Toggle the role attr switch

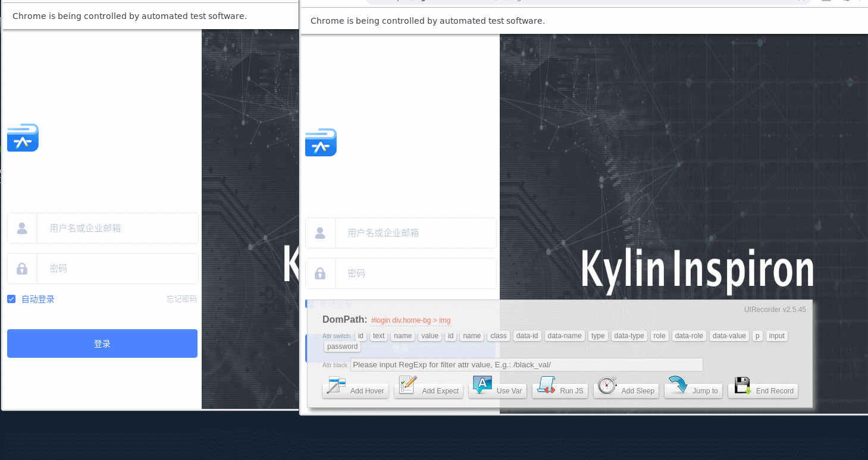(659, 336)
